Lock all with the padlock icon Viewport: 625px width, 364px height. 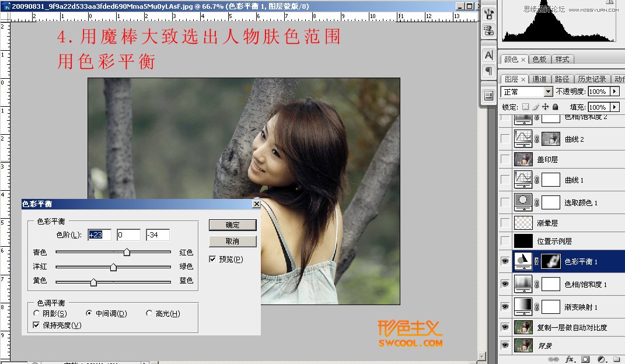pos(555,107)
